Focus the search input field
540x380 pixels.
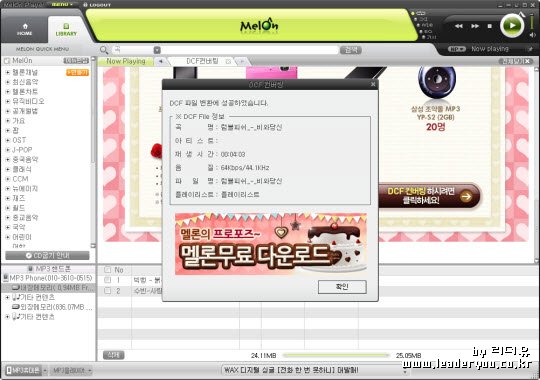(250, 50)
